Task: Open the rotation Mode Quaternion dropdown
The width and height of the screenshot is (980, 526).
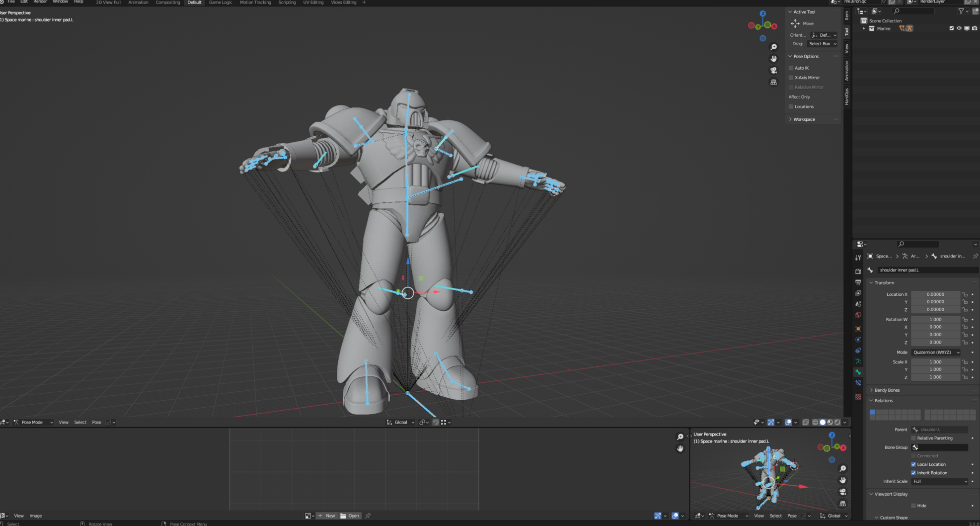Action: coord(936,352)
